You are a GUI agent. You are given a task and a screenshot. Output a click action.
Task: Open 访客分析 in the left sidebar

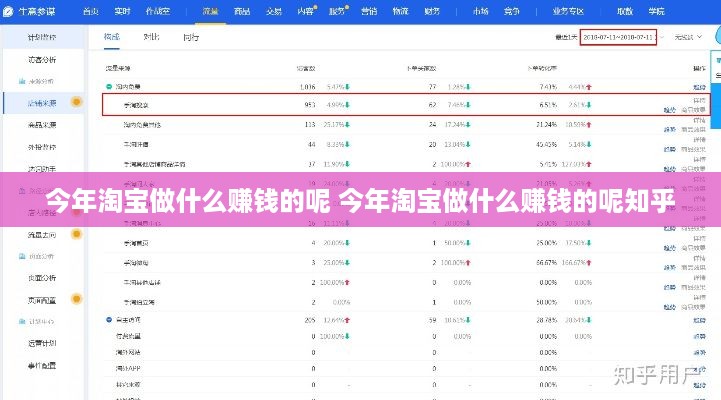click(x=42, y=59)
